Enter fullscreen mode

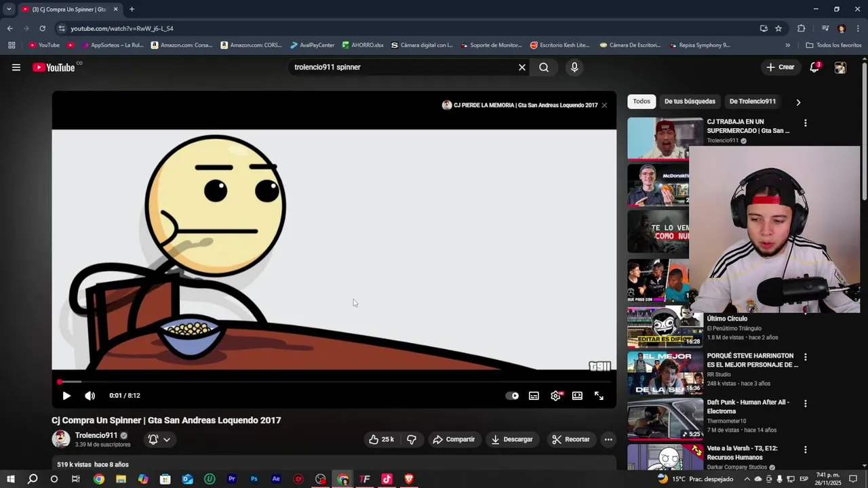point(599,396)
